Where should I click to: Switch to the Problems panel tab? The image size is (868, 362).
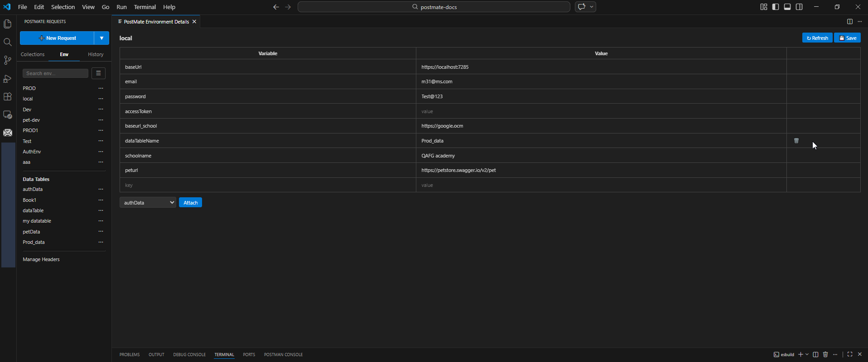130,355
